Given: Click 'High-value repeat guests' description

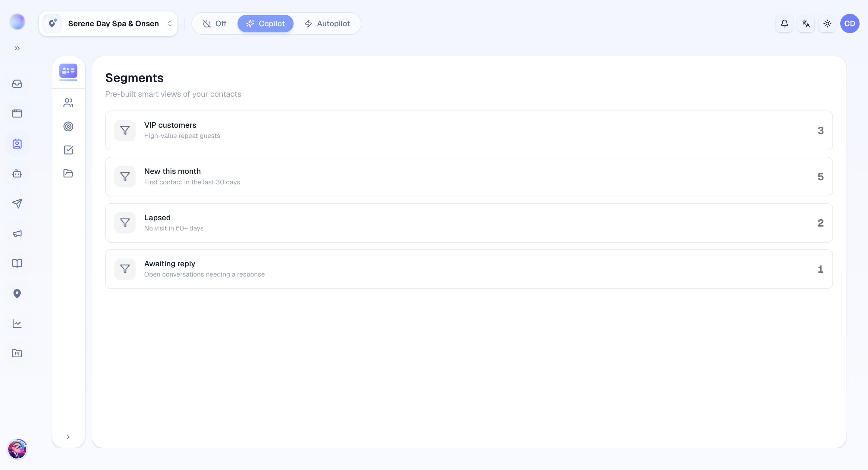Looking at the screenshot, I should 182,136.
